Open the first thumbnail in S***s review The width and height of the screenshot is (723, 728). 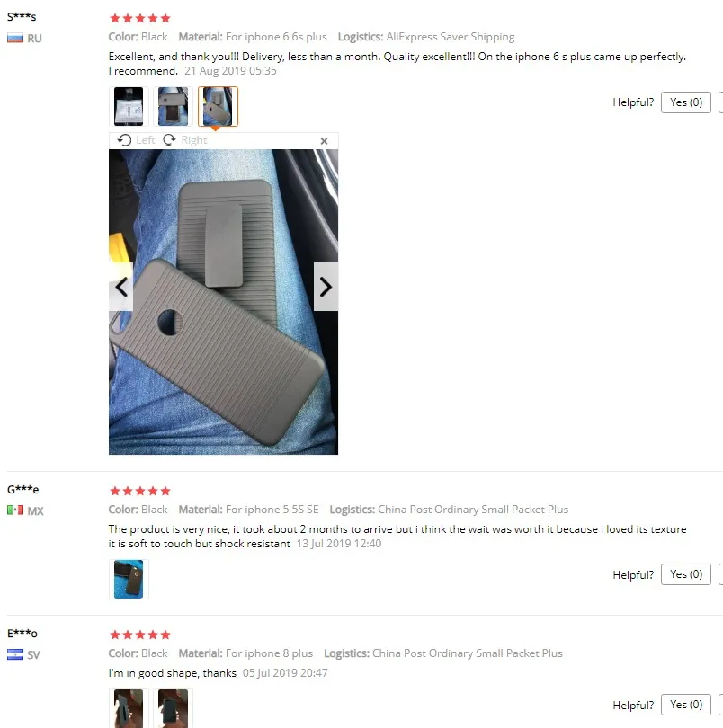coord(129,106)
